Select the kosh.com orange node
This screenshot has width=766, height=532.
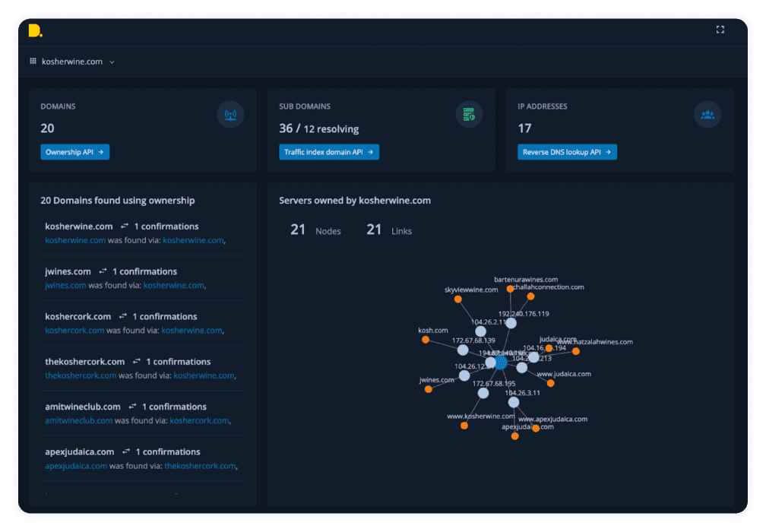click(x=426, y=340)
